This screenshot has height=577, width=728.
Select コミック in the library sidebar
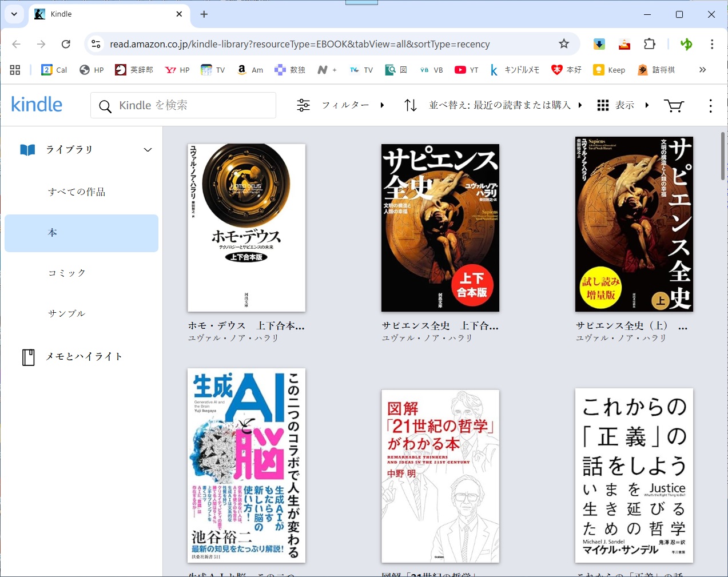click(67, 273)
